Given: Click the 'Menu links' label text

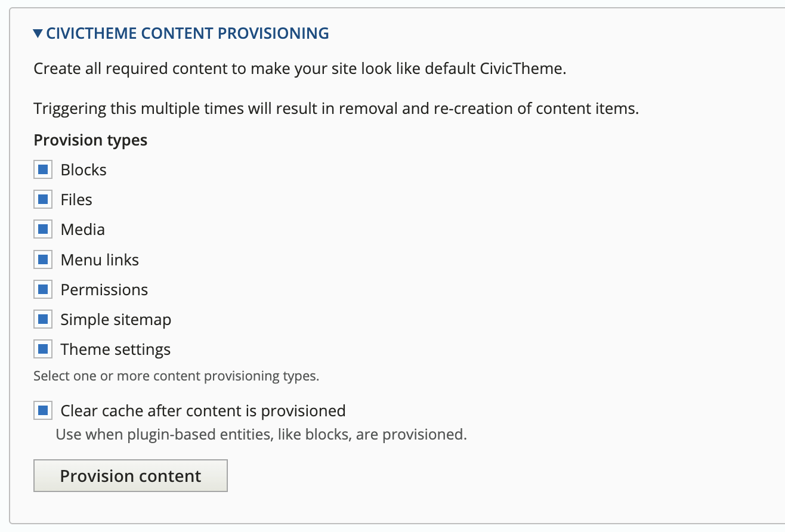Looking at the screenshot, I should (x=100, y=260).
